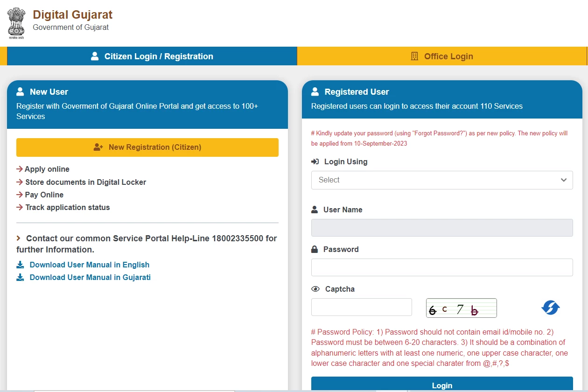Open Download User Manual in Gujarati link
The image size is (588, 392).
[x=90, y=278]
